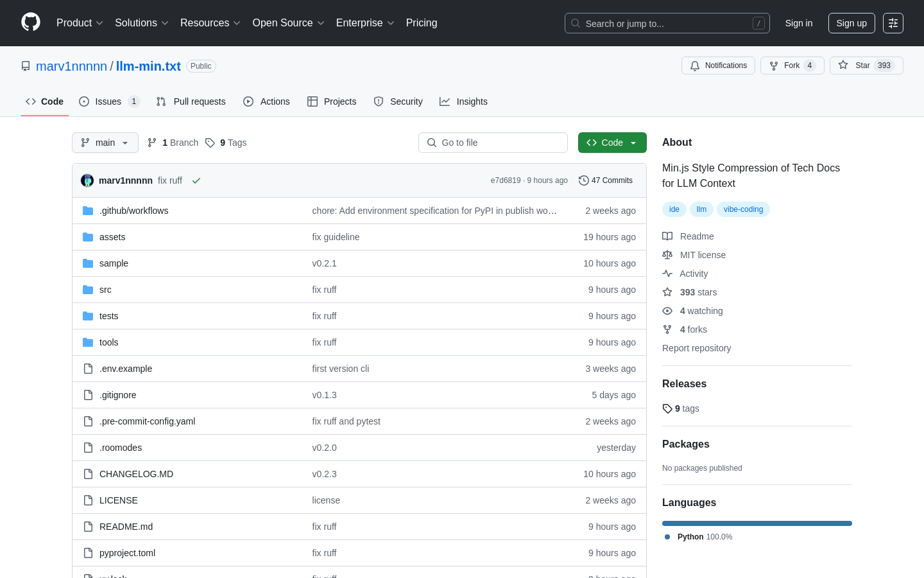Open the CHANGELOG.MD file

pyautogui.click(x=136, y=474)
